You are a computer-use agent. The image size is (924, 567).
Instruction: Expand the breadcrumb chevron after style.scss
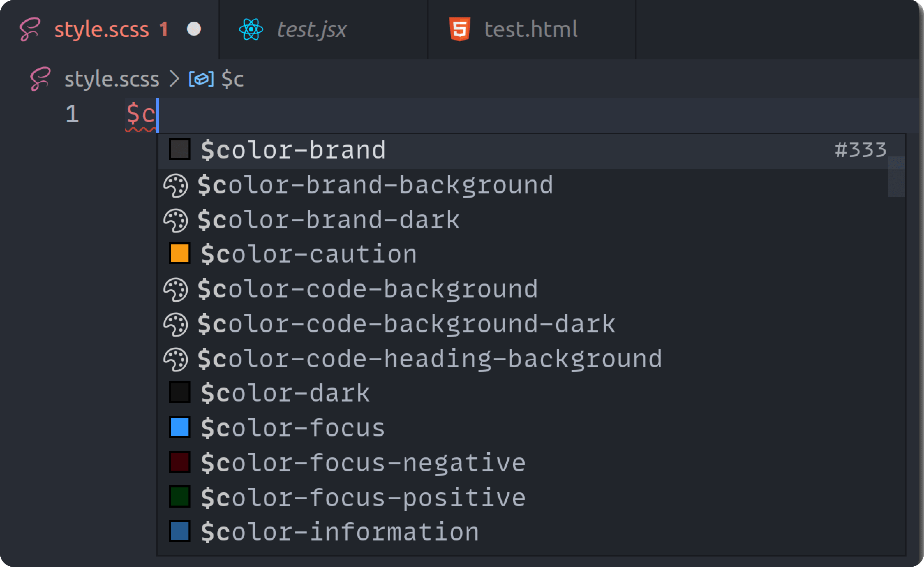(174, 79)
